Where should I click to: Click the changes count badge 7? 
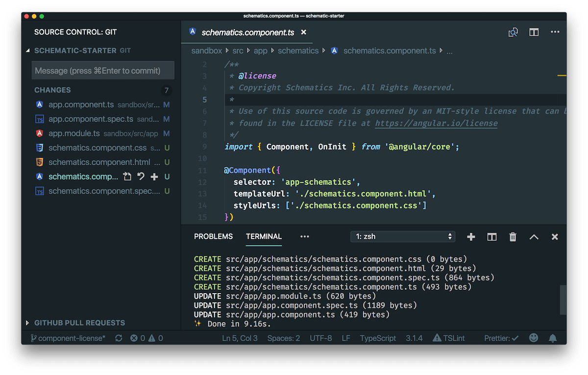point(167,90)
